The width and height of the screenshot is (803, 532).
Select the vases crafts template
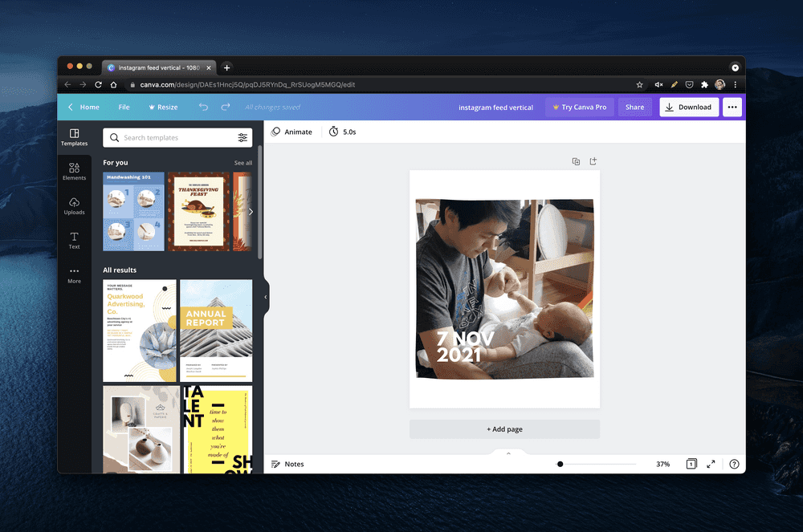tap(141, 430)
